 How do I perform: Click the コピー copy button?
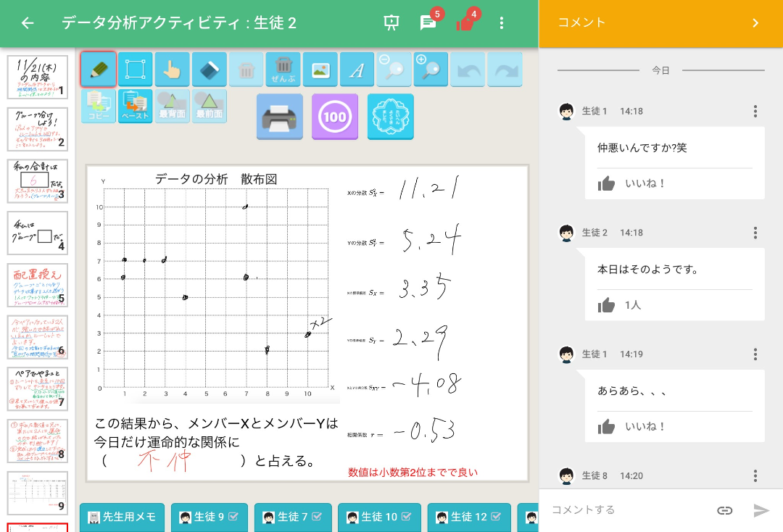99,106
